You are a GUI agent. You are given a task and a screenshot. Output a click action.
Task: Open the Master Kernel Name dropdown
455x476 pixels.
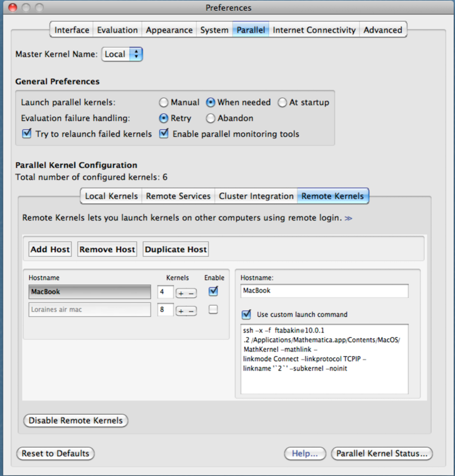(122, 54)
